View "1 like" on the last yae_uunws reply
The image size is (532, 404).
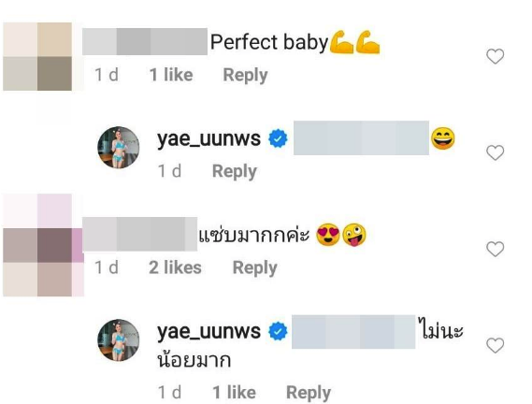click(x=234, y=393)
